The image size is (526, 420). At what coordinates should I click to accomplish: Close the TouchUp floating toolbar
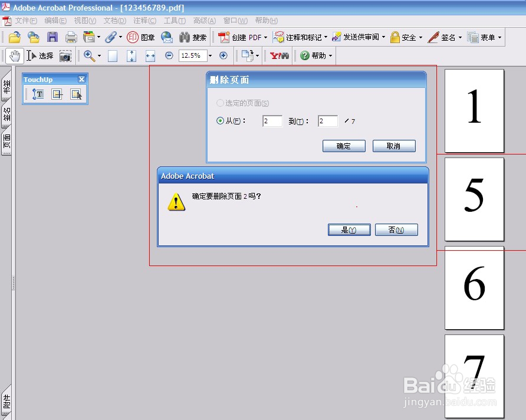click(81, 79)
